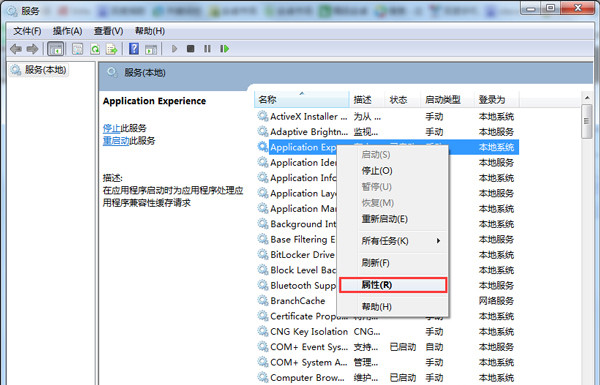This screenshot has width=600, height=385.
Task: Click the 服务(本地) header in right pane
Action: point(145,73)
